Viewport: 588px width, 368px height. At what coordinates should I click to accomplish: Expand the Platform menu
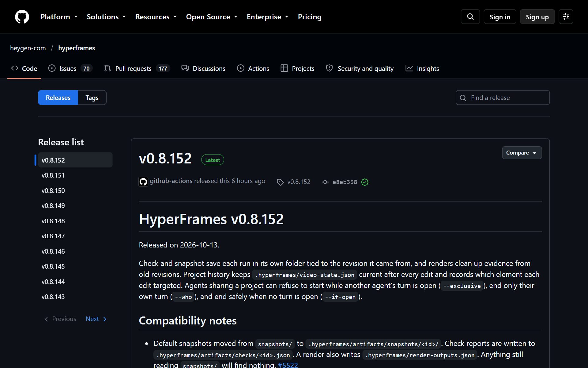coord(59,17)
